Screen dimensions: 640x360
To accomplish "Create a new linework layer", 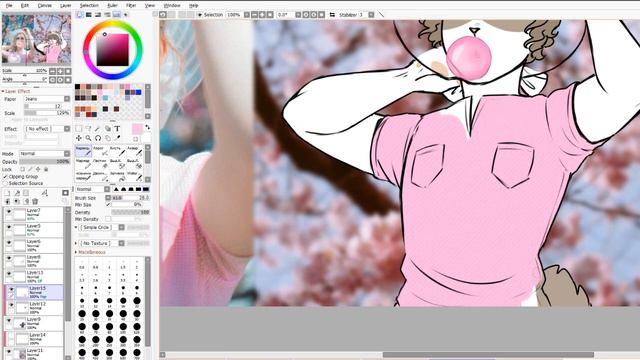I will click(17, 193).
